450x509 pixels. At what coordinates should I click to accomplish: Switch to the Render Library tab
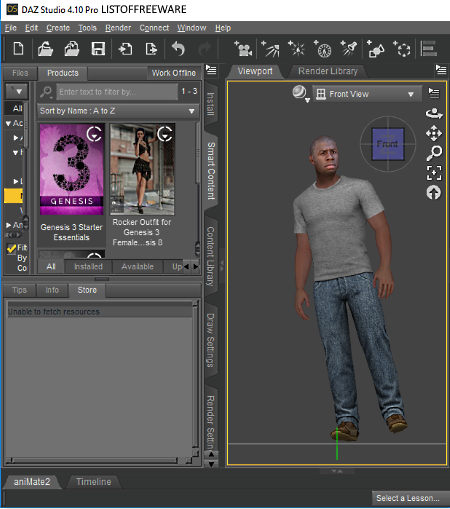[x=327, y=71]
